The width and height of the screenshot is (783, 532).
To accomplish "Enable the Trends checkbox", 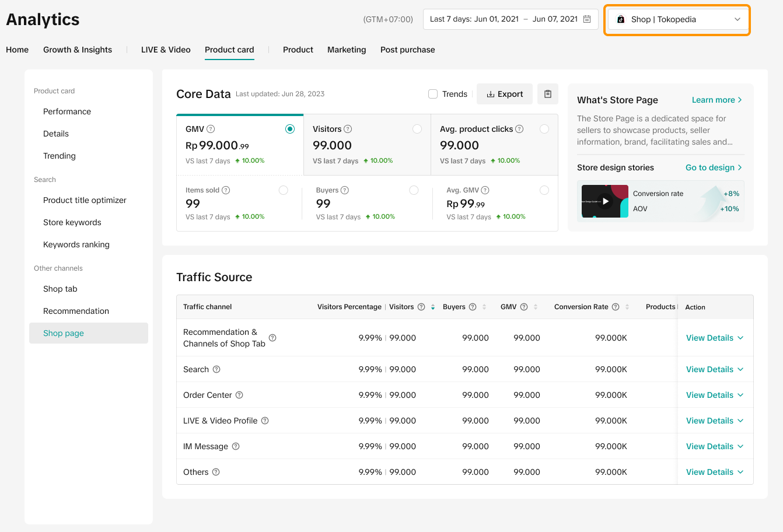I will 433,94.
